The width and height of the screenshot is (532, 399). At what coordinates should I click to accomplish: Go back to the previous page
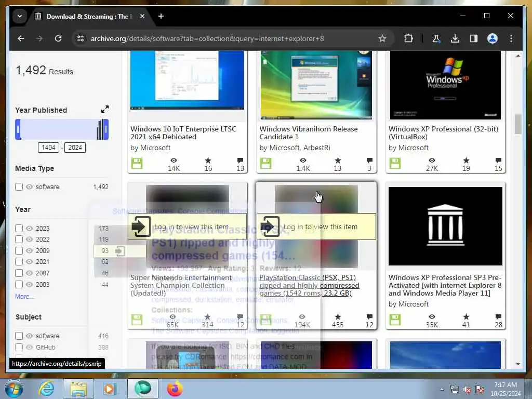[21, 38]
